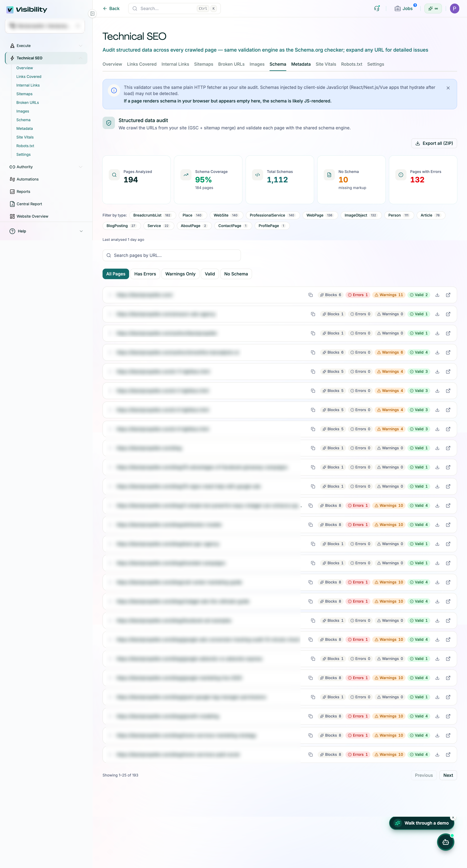This screenshot has height=868, width=467.
Task: Switch to the Broken URLs tab
Action: pos(231,64)
